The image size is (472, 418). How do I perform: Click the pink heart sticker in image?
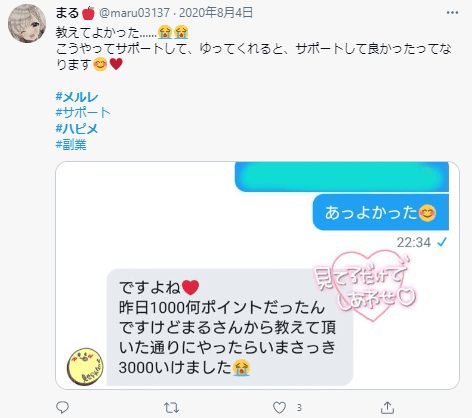click(366, 285)
